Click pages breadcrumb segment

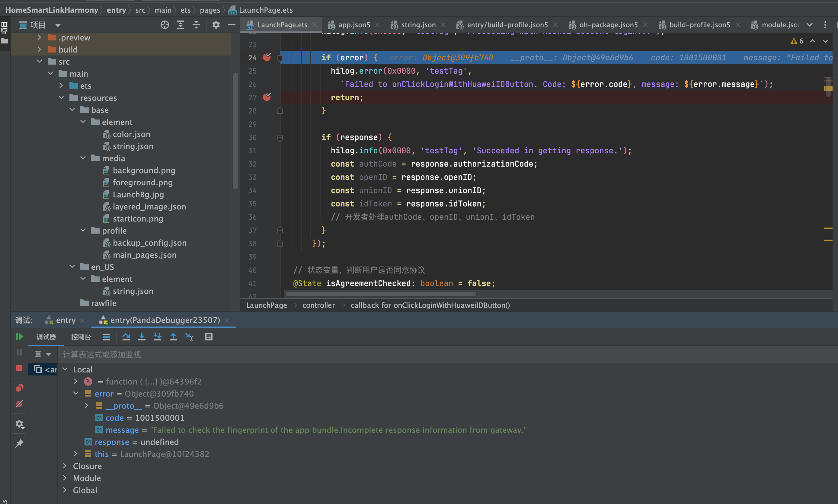click(210, 10)
